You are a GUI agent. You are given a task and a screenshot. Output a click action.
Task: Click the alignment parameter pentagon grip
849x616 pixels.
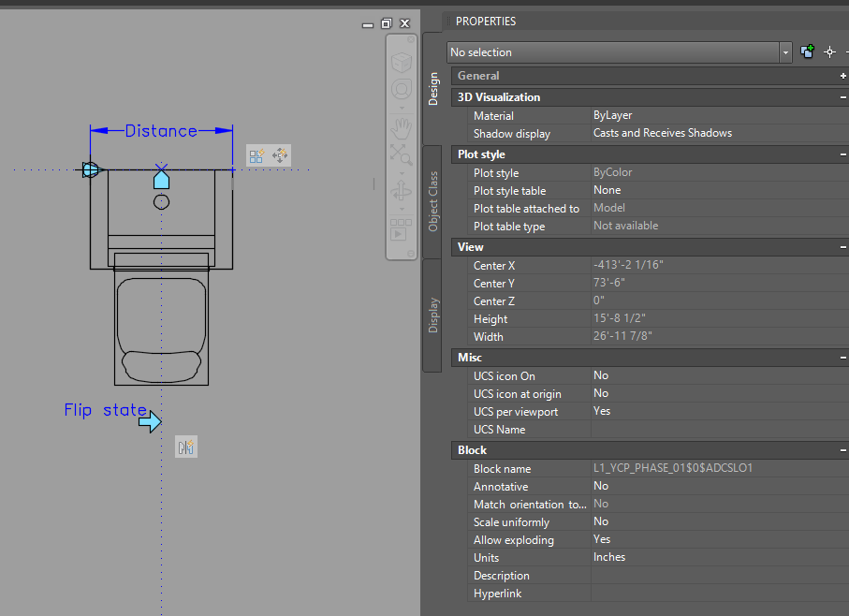[x=161, y=179]
